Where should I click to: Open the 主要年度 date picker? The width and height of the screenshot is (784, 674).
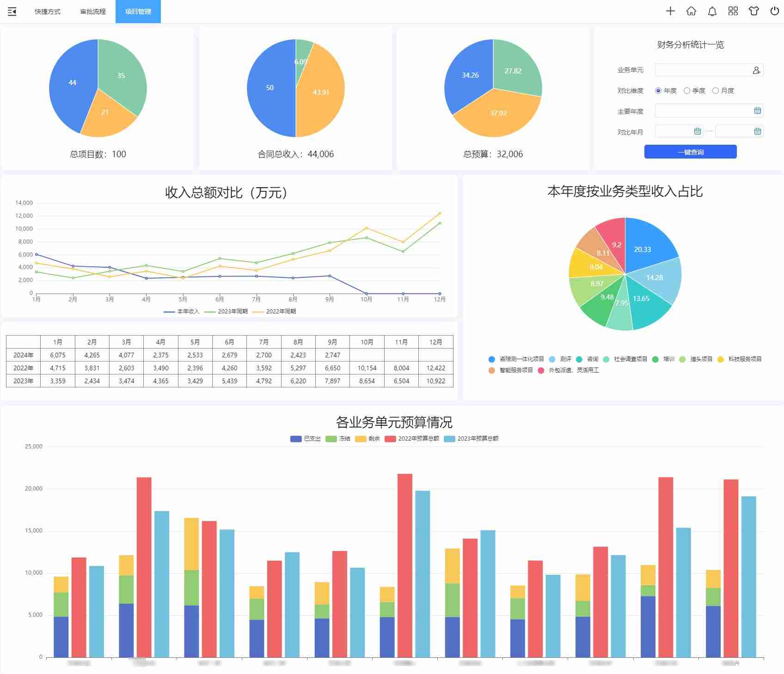pyautogui.click(x=757, y=111)
